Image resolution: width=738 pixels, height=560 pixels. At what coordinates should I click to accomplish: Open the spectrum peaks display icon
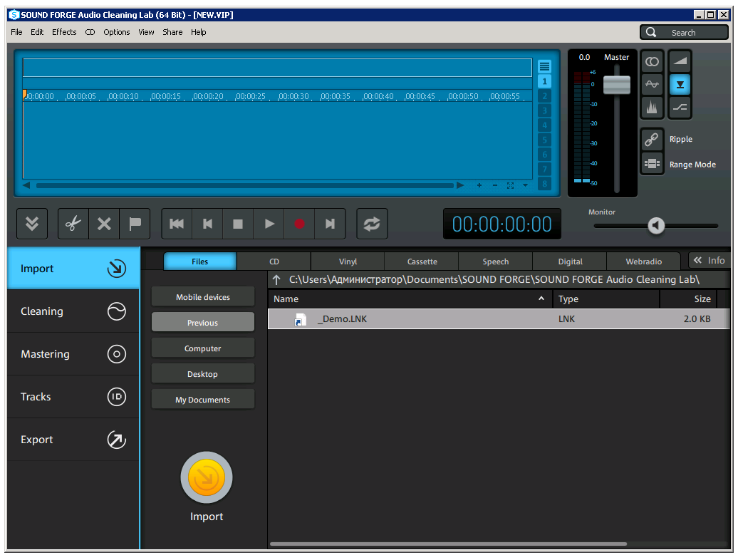[x=652, y=108]
